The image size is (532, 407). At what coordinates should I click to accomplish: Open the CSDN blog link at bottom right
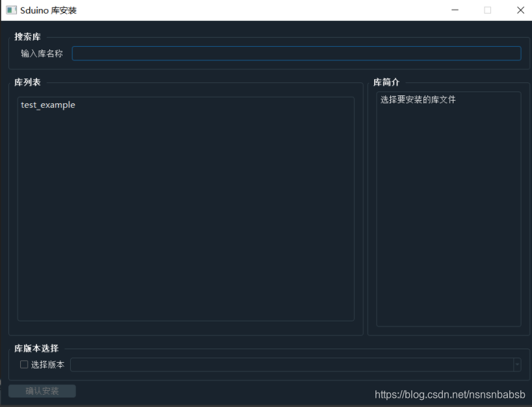[450, 394]
